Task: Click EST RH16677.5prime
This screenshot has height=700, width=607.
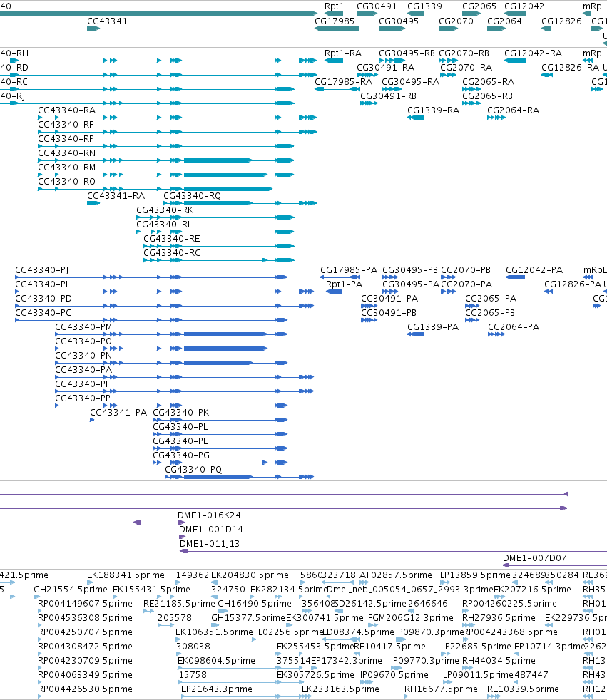Action: coord(440,689)
